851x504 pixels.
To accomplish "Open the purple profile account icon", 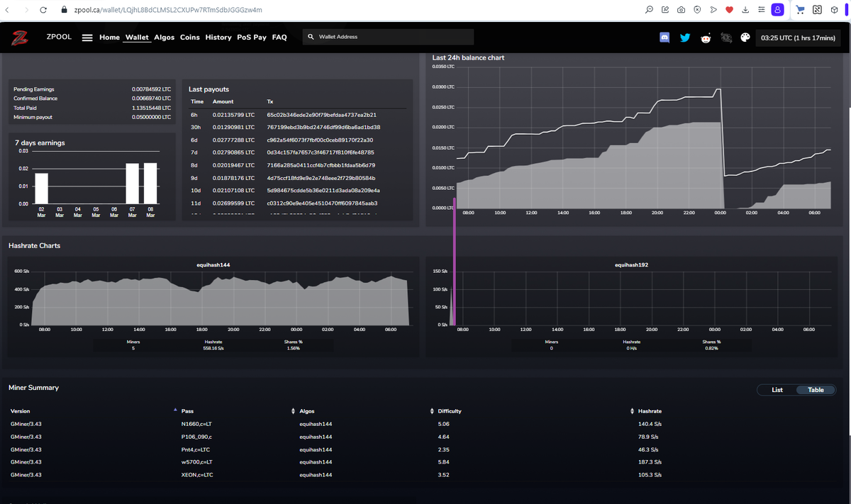I will click(778, 10).
